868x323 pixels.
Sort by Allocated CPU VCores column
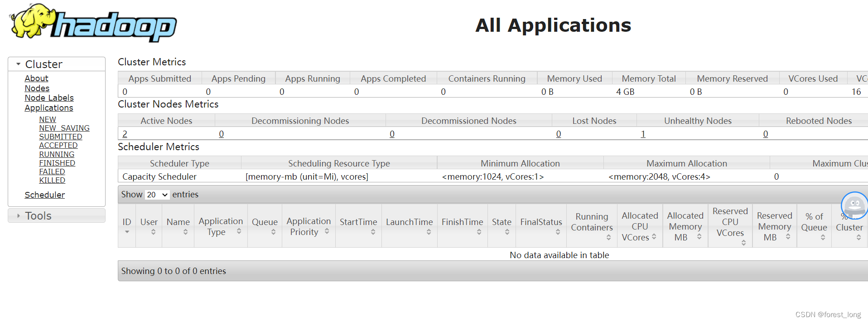coord(640,225)
